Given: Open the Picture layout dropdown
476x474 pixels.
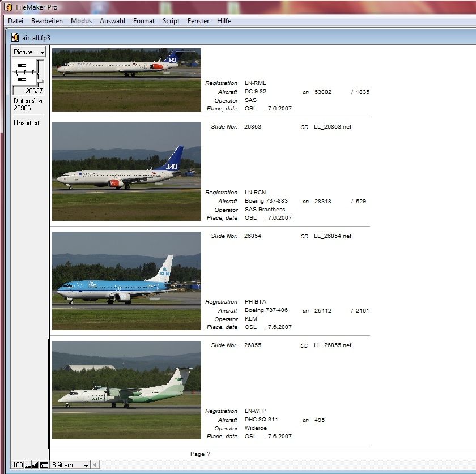Looking at the screenshot, I should pos(28,52).
